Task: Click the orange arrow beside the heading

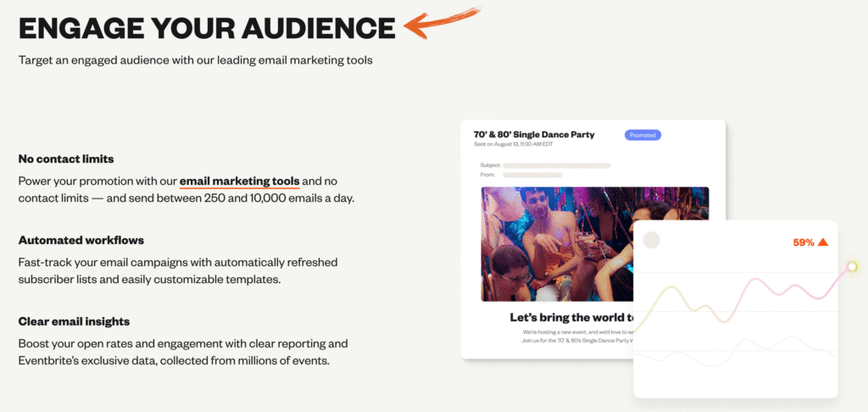Action: [x=441, y=22]
